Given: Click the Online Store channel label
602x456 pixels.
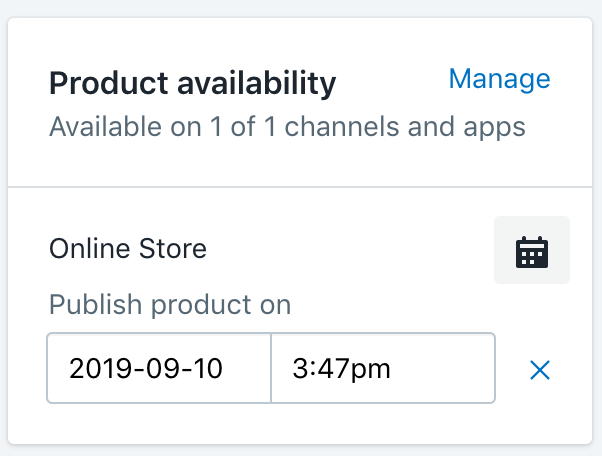Looking at the screenshot, I should [x=128, y=248].
